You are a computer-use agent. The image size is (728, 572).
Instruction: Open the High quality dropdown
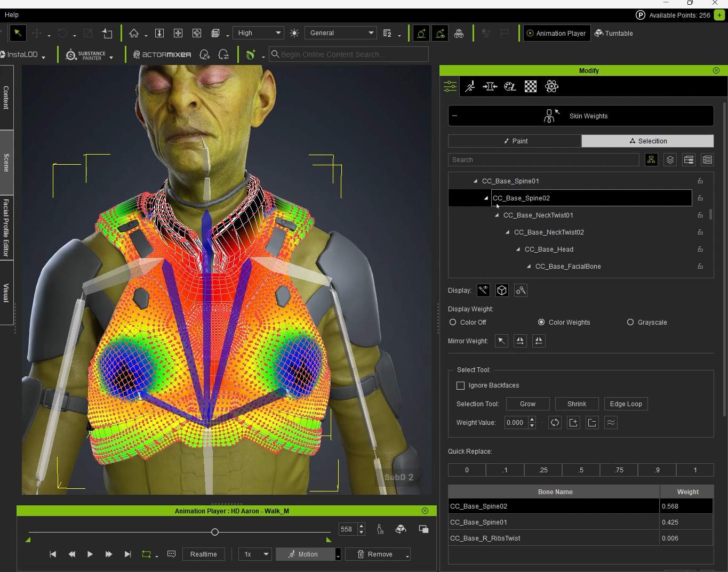pos(258,33)
